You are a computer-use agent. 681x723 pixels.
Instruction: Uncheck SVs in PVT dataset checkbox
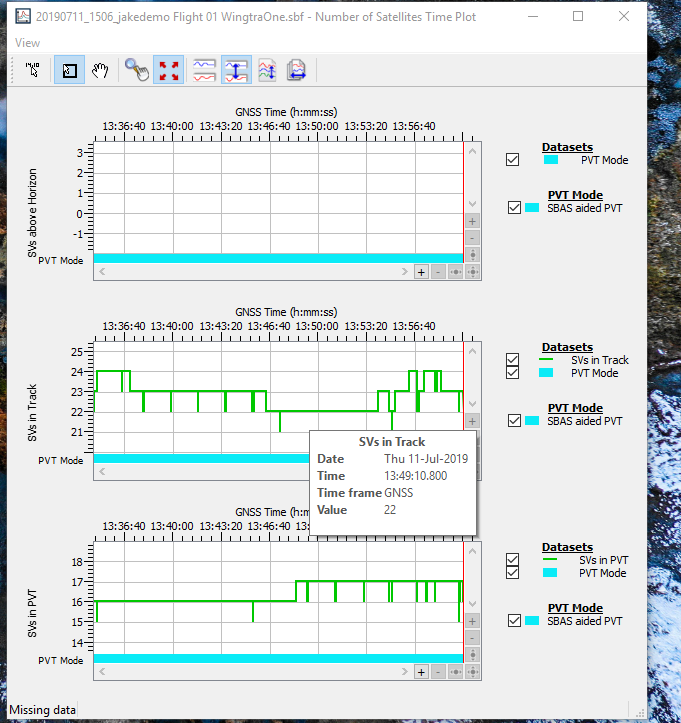point(513,560)
